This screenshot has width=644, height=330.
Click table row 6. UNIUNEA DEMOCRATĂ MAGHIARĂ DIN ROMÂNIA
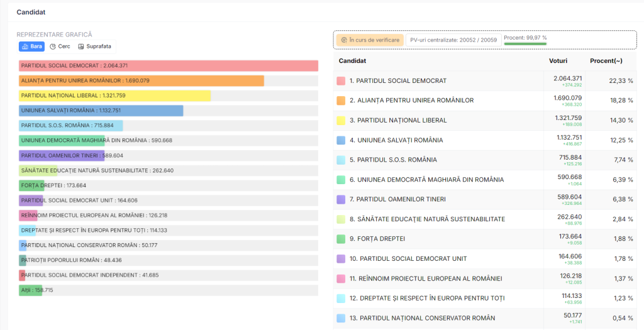tap(485, 179)
